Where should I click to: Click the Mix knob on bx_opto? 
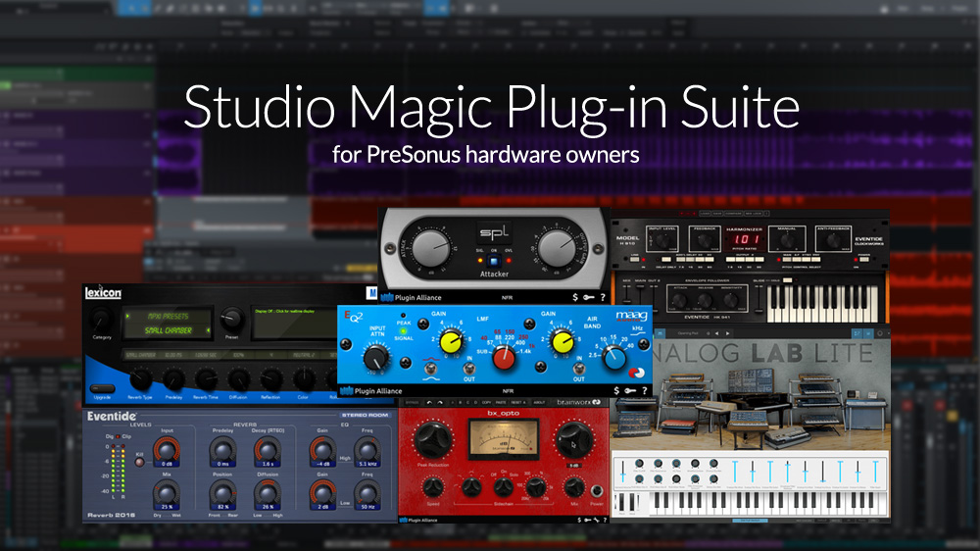click(x=573, y=487)
